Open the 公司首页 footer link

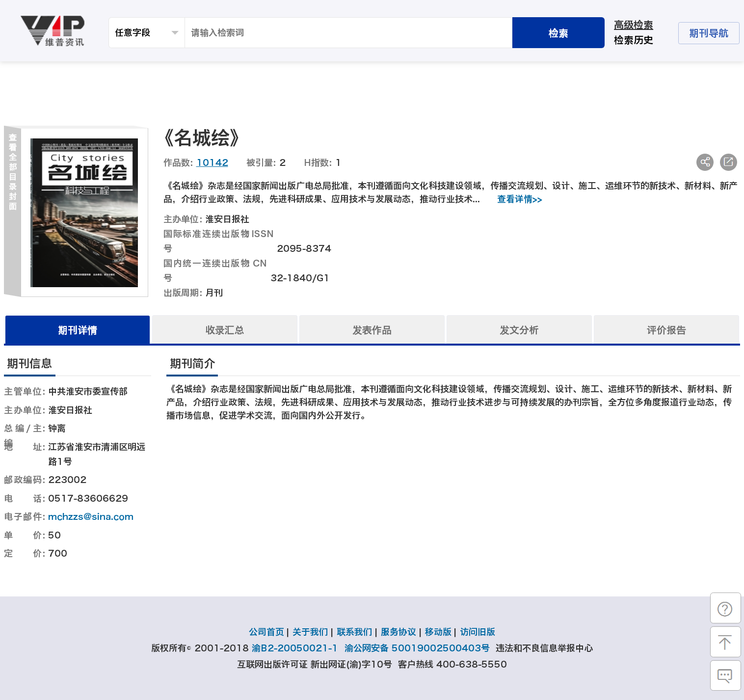266,632
